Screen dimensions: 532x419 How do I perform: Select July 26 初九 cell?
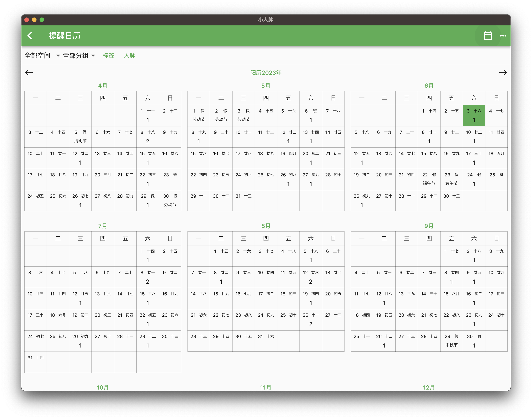pos(80,341)
